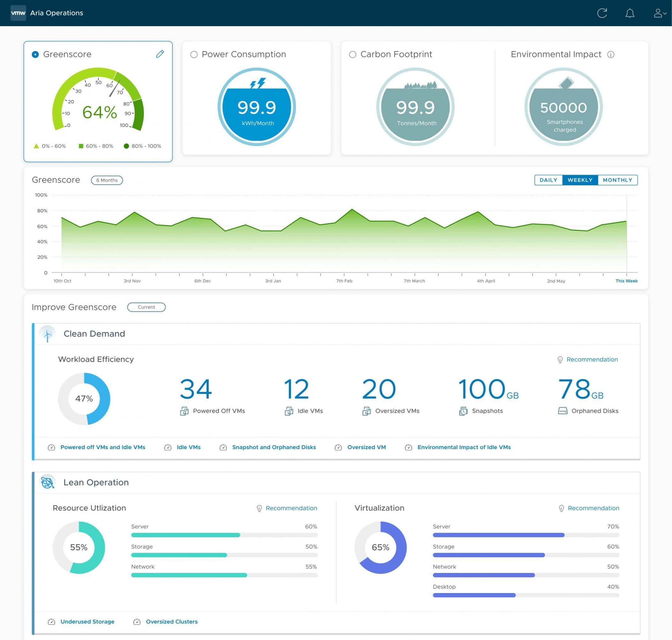672x640 pixels.
Task: Switch chart to the DAILY tab
Action: pos(548,180)
